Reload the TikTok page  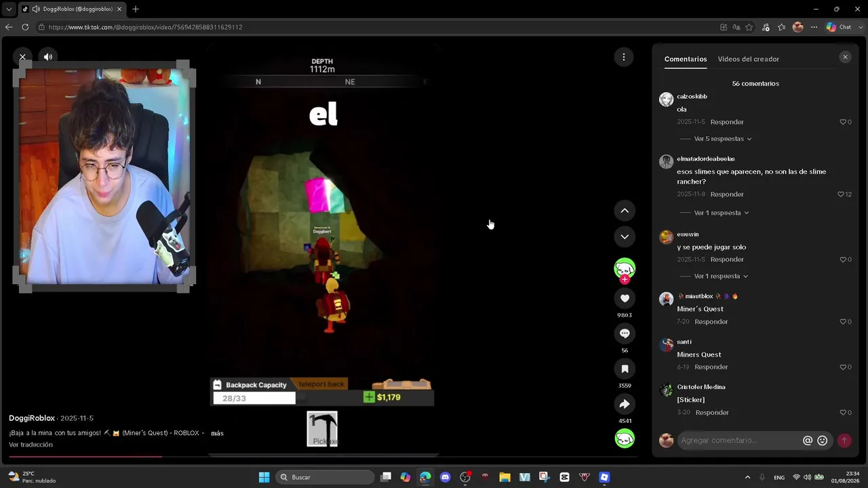25,27
